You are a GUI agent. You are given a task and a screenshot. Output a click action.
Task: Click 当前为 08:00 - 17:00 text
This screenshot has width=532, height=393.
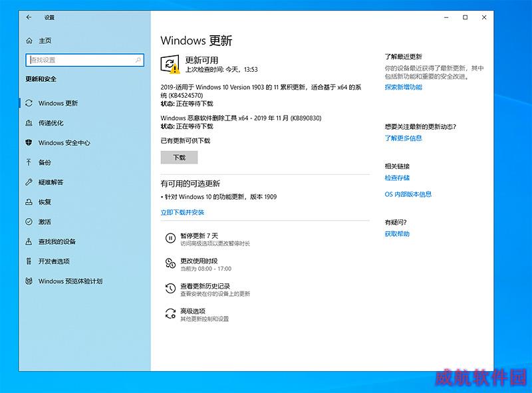pyautogui.click(x=206, y=269)
